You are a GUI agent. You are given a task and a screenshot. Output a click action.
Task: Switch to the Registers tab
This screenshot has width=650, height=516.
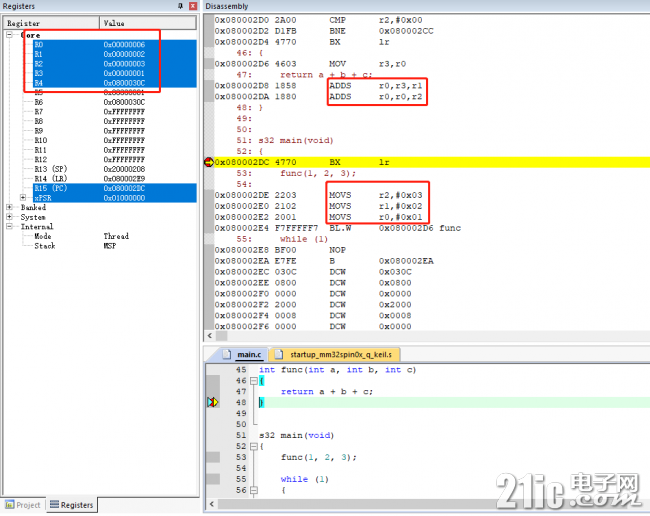pos(72,504)
